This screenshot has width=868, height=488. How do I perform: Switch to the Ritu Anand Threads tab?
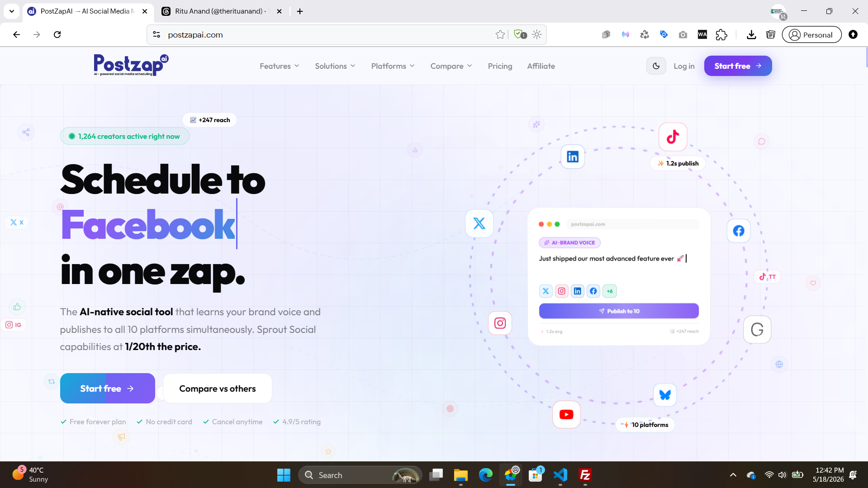pyautogui.click(x=222, y=11)
